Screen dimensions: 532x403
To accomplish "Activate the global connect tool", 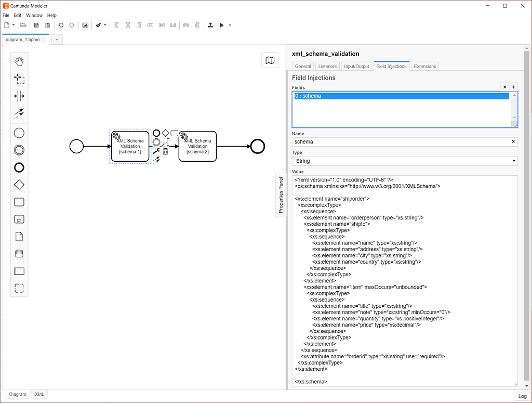I will click(x=19, y=113).
